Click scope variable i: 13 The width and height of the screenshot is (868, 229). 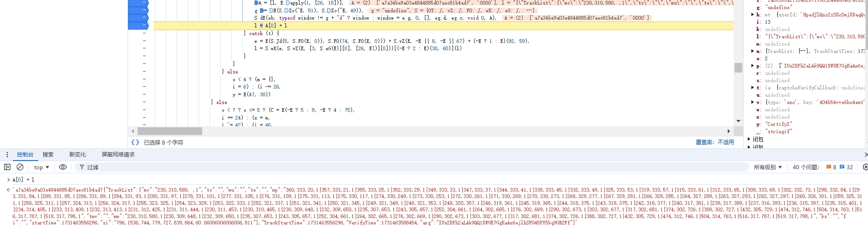(763, 22)
